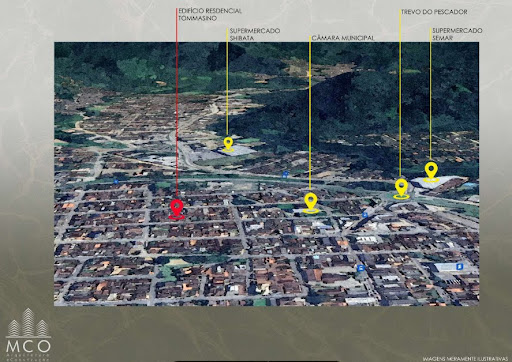512x362 pixels.
Task: Click the red Edifício Residencial Tommasino pin
Action: pyautogui.click(x=177, y=210)
